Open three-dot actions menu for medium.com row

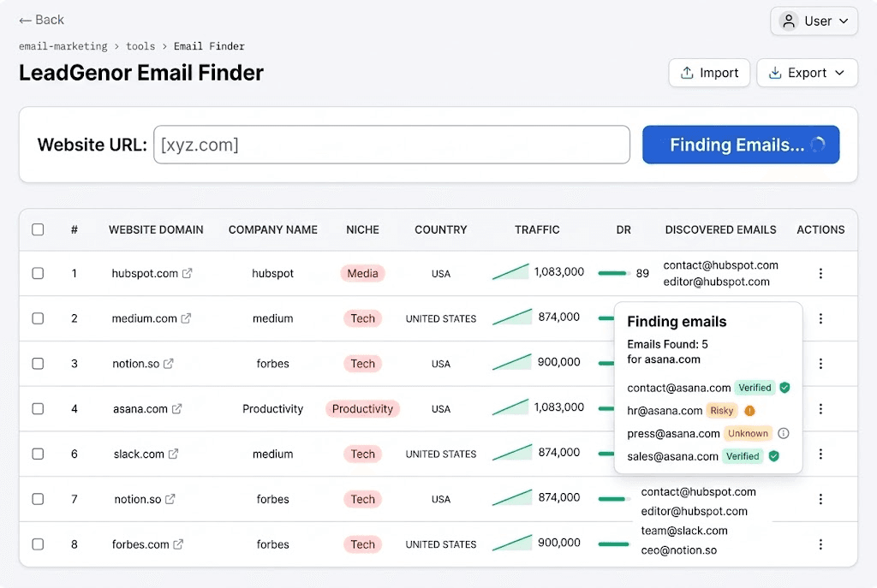pyautogui.click(x=820, y=318)
